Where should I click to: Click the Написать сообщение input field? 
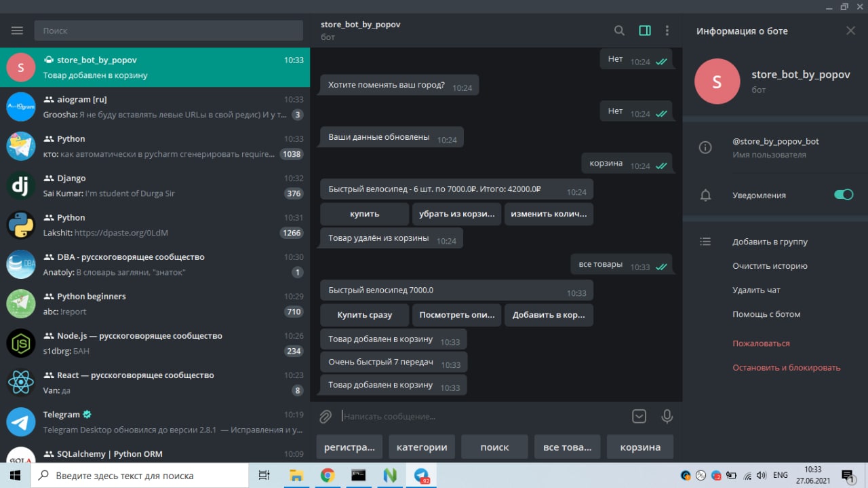click(481, 416)
